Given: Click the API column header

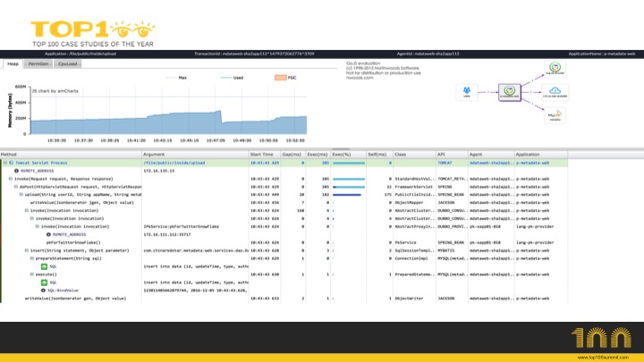Looking at the screenshot, I should tap(452, 155).
